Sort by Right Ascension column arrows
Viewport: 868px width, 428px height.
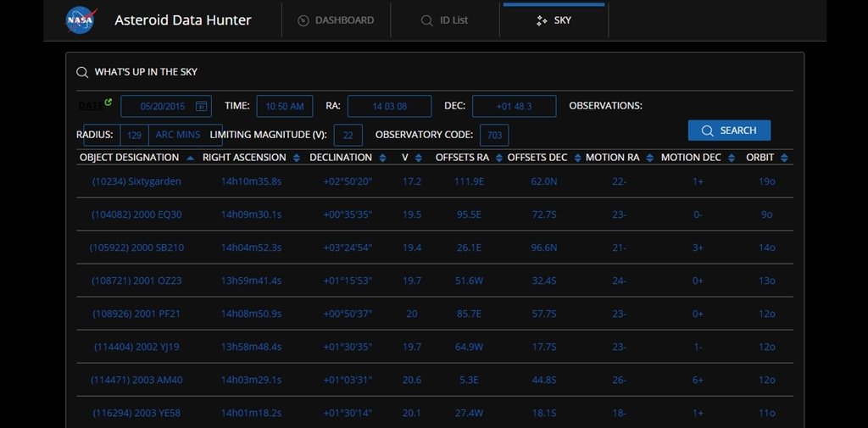[297, 158]
